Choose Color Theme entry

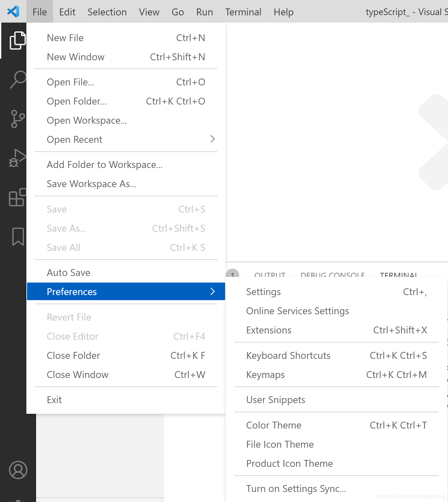click(337, 425)
